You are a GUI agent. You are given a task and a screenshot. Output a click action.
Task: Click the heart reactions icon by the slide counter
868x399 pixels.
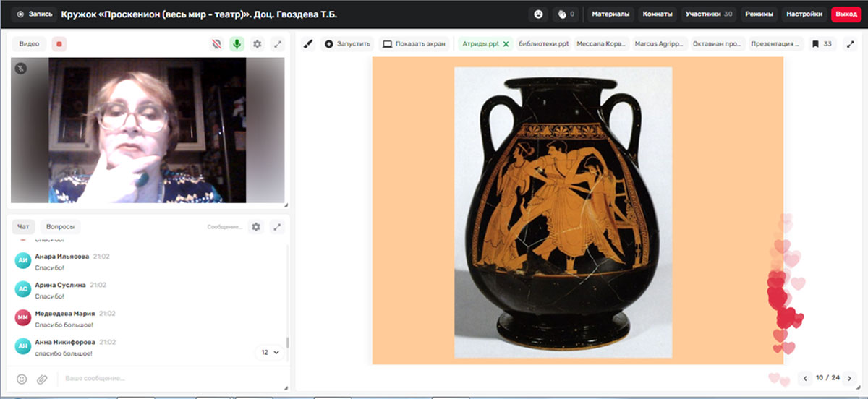tap(779, 379)
